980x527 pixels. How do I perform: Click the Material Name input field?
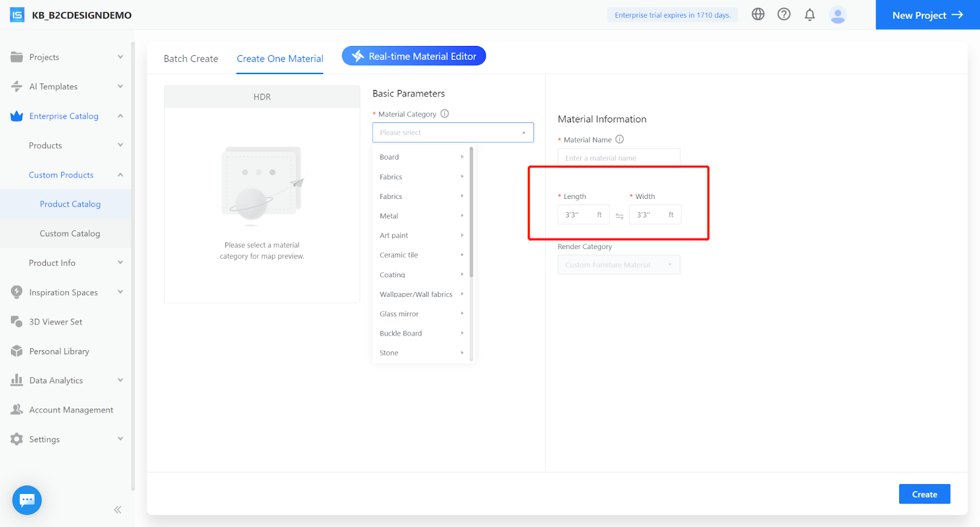[x=618, y=158]
